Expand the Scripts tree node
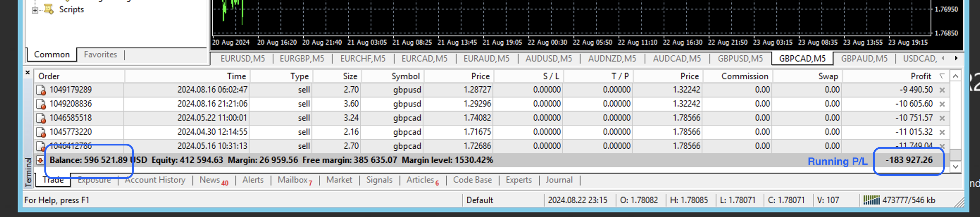 click(x=35, y=11)
